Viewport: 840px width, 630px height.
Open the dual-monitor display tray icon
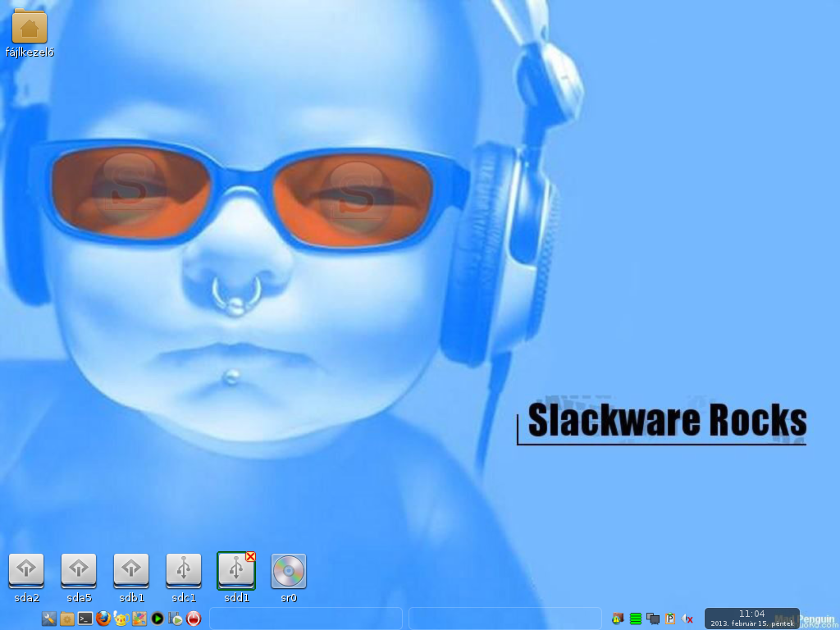pos(653,619)
